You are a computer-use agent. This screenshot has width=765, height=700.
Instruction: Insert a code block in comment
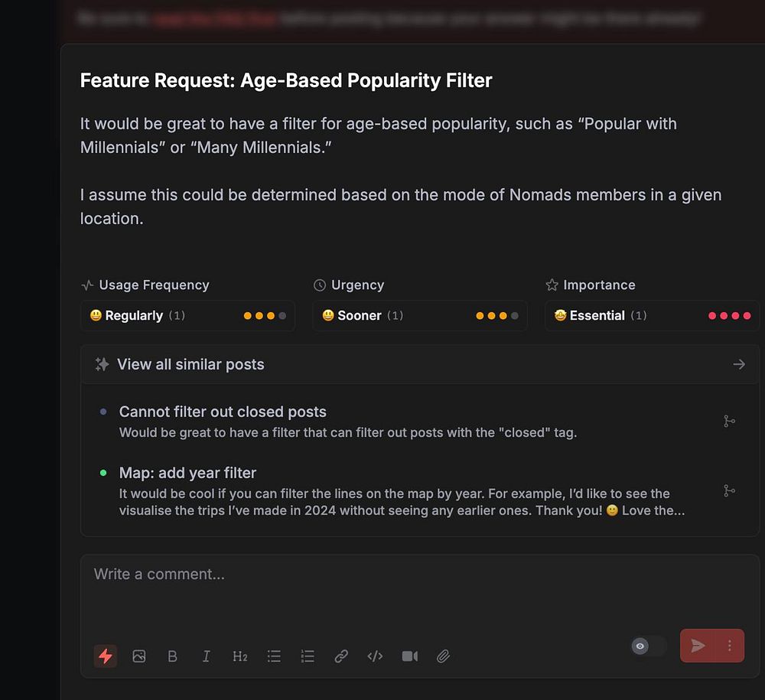click(375, 656)
